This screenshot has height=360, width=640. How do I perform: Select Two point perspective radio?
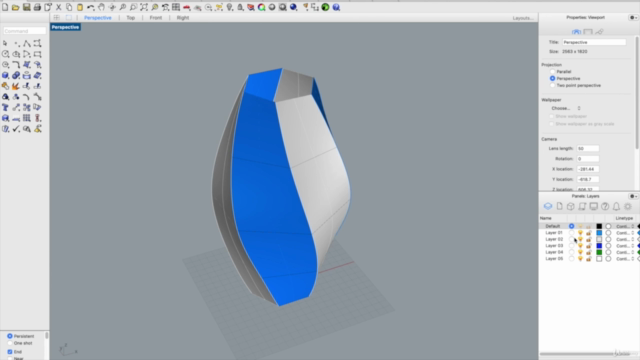pos(552,85)
